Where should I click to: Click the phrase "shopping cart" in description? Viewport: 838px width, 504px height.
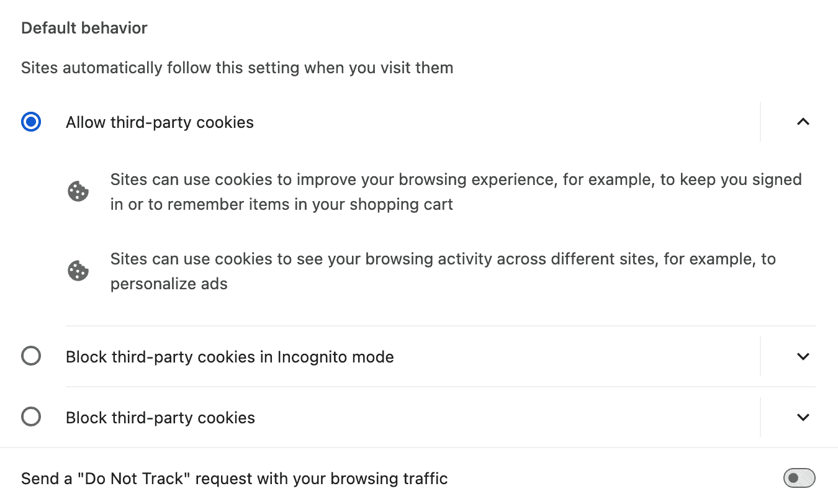pyautogui.click(x=402, y=204)
